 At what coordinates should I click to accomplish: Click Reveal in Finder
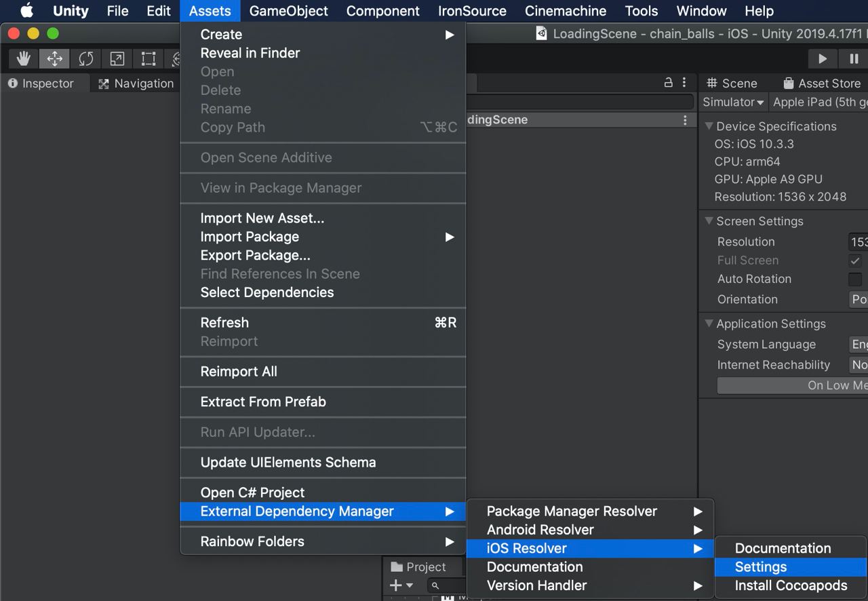pos(323,53)
